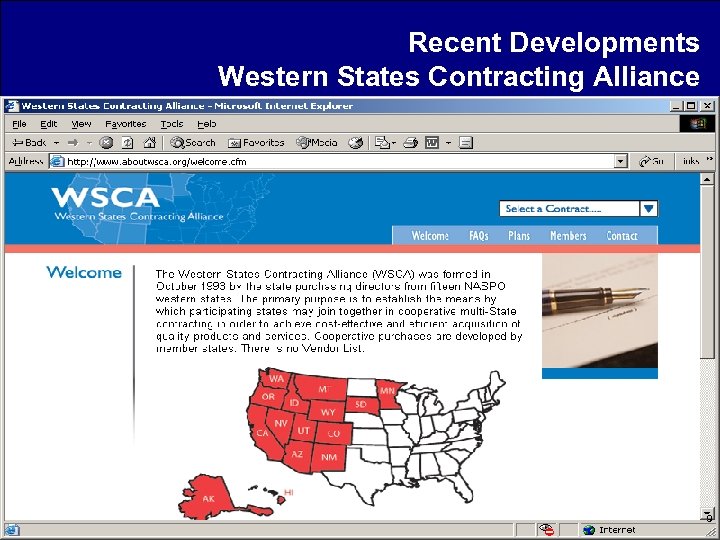Click the Links toolbar label
The width and height of the screenshot is (720, 540).
point(691,161)
